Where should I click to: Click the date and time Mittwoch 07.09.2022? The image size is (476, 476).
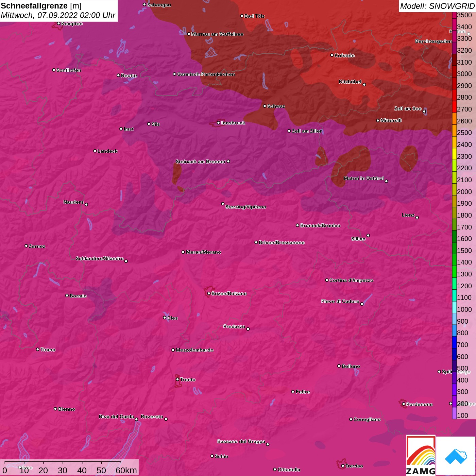[58, 15]
